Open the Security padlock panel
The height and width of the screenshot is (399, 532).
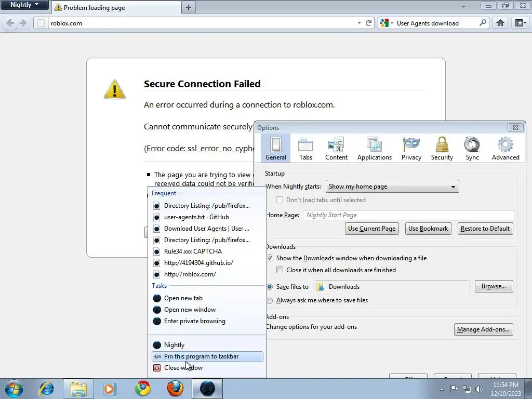tap(442, 148)
